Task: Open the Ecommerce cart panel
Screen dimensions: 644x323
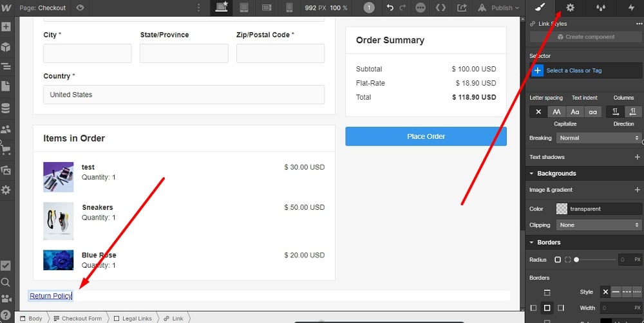Action: [6, 149]
